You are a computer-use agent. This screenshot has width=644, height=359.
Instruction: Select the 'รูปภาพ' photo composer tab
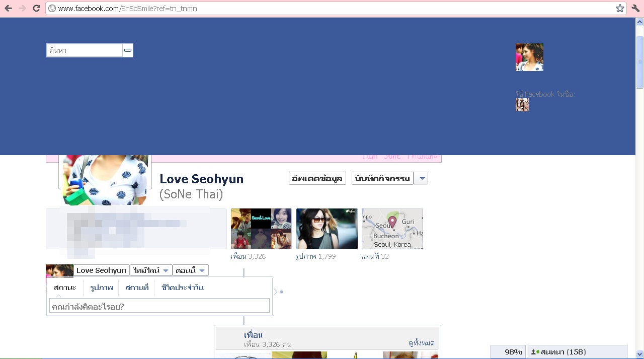[x=102, y=288]
